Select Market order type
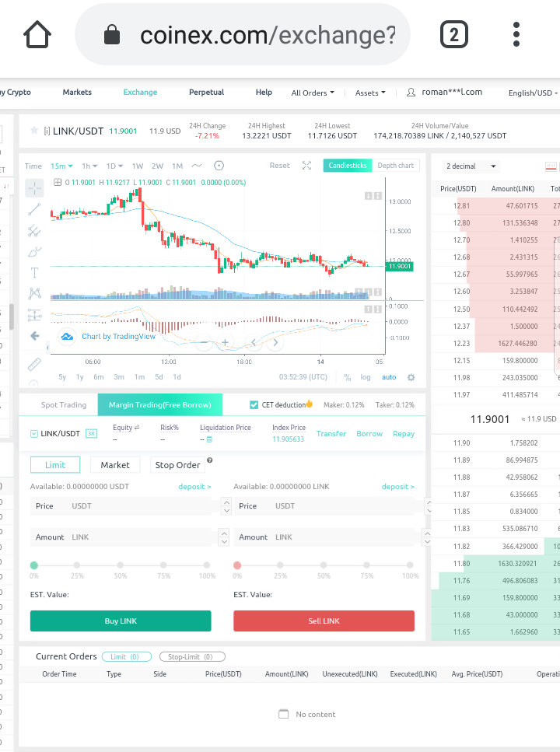 point(115,465)
